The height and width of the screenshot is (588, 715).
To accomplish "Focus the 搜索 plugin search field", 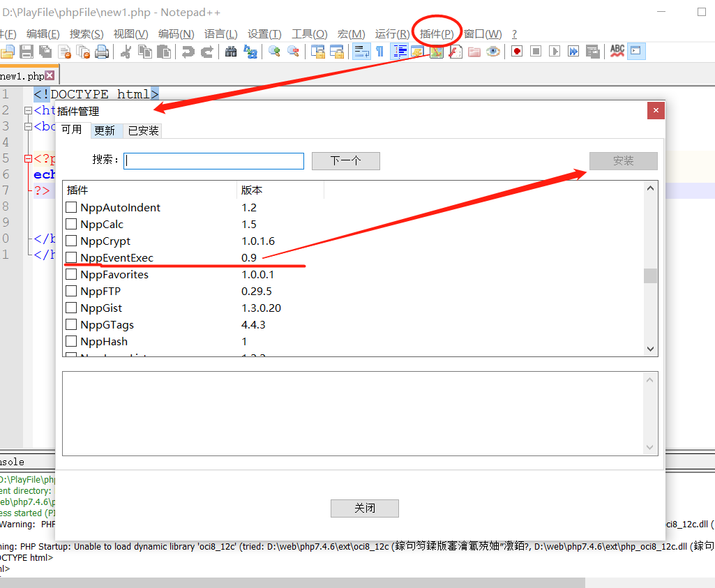I will pyautogui.click(x=214, y=161).
